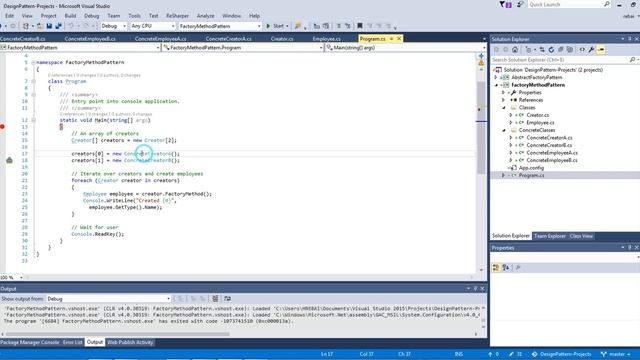Toggle the word wrap icon in the Output toolbar
This screenshot has height=360, width=640.
(x=227, y=299)
